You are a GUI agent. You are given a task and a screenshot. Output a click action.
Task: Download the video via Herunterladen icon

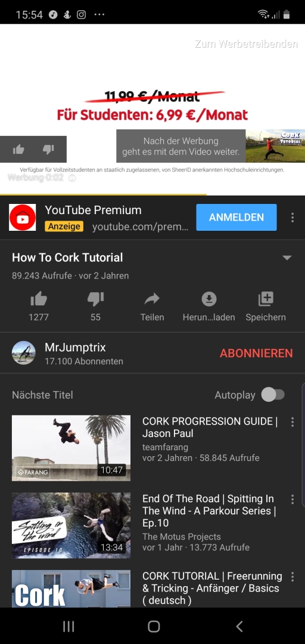pyautogui.click(x=209, y=299)
